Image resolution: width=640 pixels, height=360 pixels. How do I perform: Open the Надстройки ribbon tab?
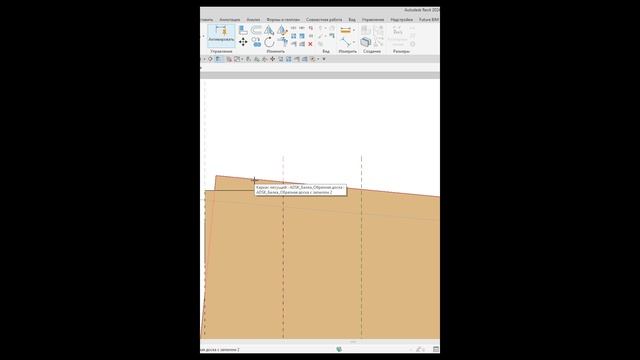click(401, 20)
